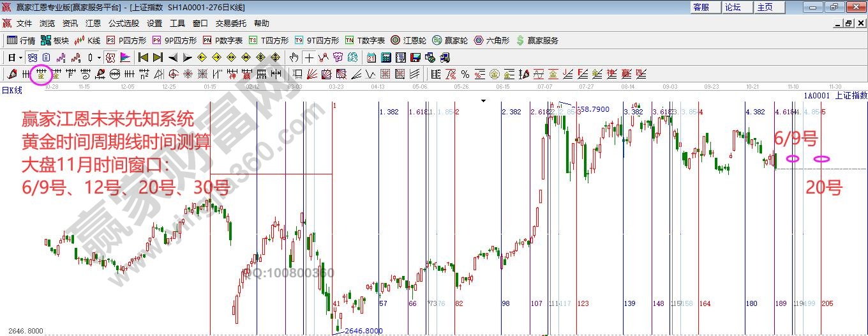Click the percent (%) line tool
The height and width of the screenshot is (336, 868).
tap(465, 74)
